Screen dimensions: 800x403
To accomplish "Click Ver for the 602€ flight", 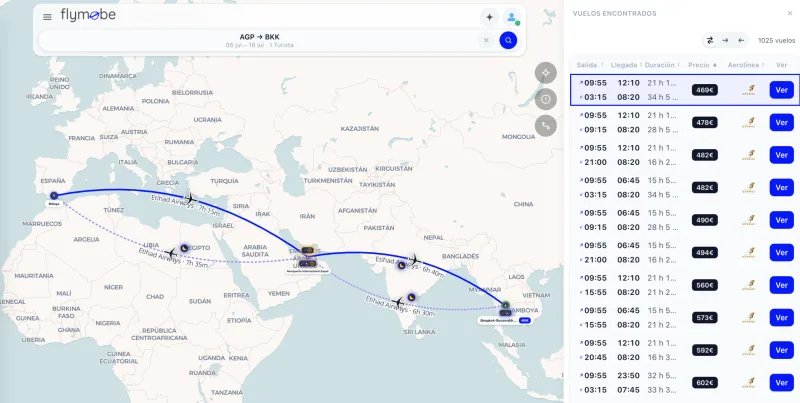I will (782, 383).
